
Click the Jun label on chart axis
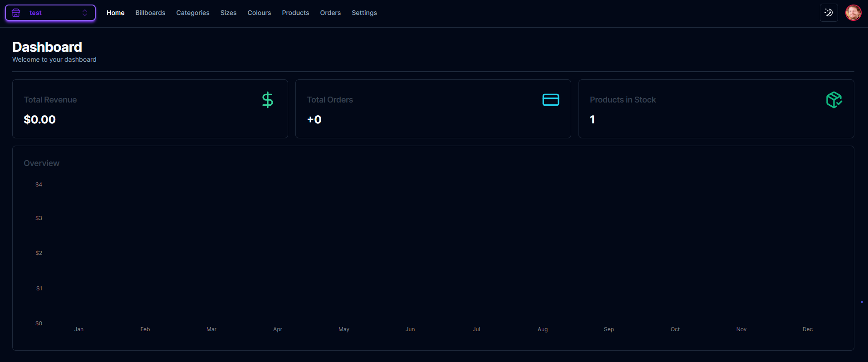[410, 329]
